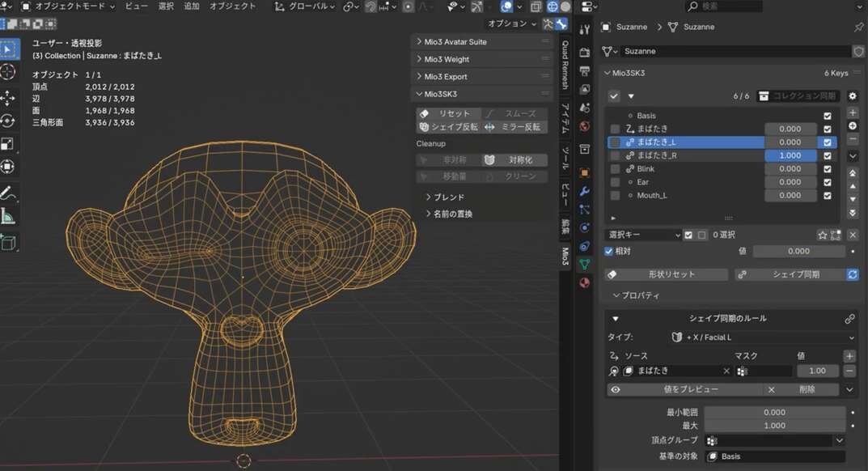Select the Select Box tool in toolbar

tap(8, 49)
